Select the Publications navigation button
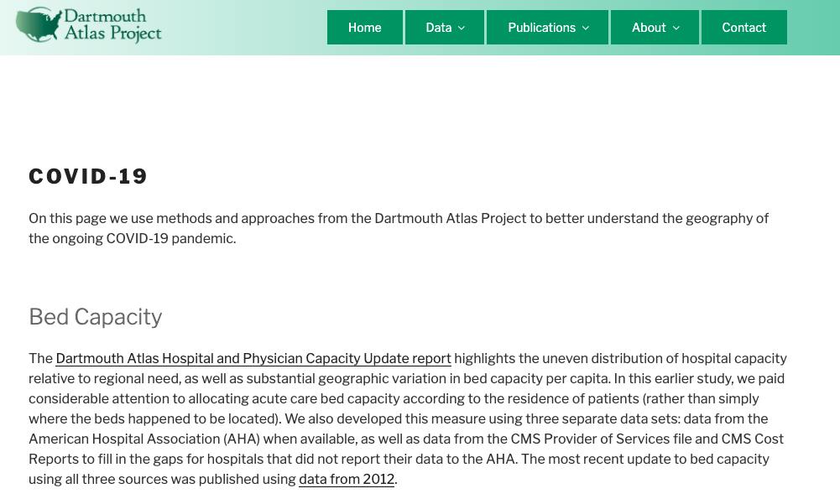840x504 pixels. (x=547, y=28)
